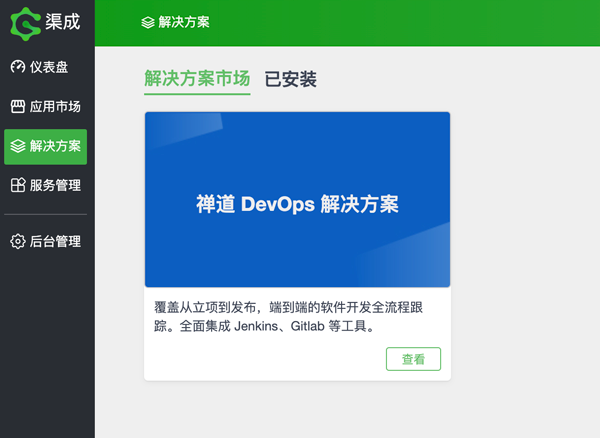Viewport: 600px width, 438px height.
Task: Click the 仪表盘 gauge icon in sidebar
Action: pyautogui.click(x=17, y=67)
